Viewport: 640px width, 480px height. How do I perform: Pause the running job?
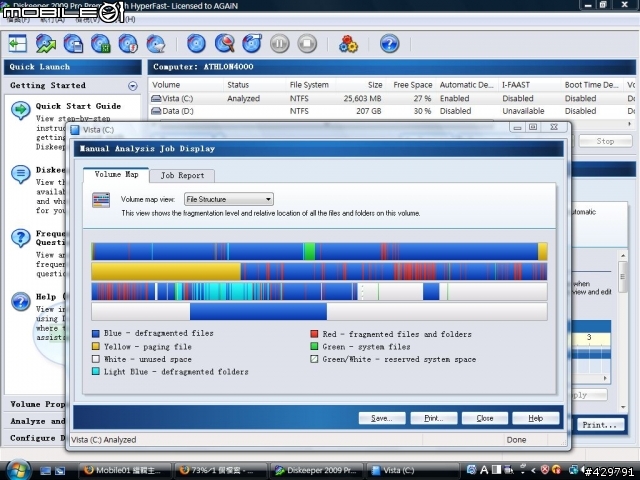pos(280,44)
